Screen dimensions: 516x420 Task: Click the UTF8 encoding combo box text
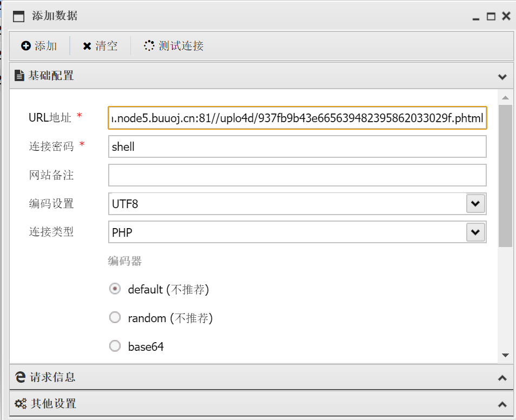pyautogui.click(x=125, y=204)
